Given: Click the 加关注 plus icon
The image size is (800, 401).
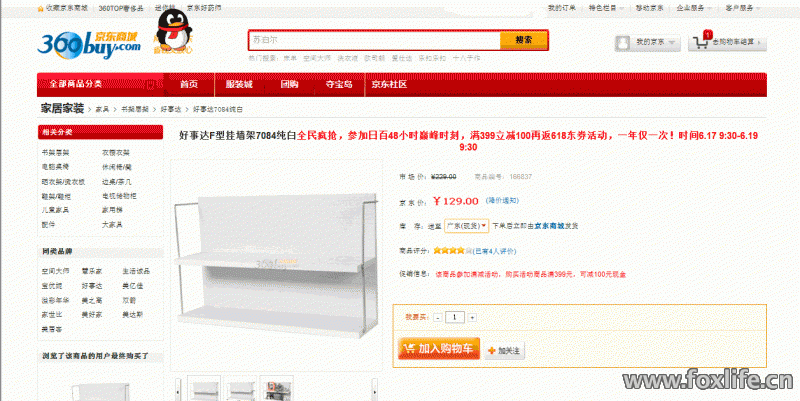Looking at the screenshot, I should tap(492, 350).
